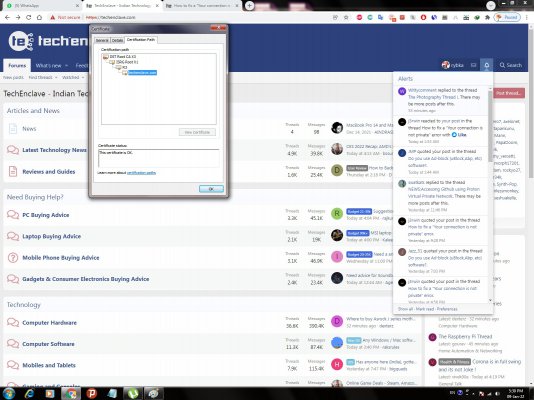534x400 pixels.
Task: Open uTorrent from the taskbar
Action: coord(133,394)
